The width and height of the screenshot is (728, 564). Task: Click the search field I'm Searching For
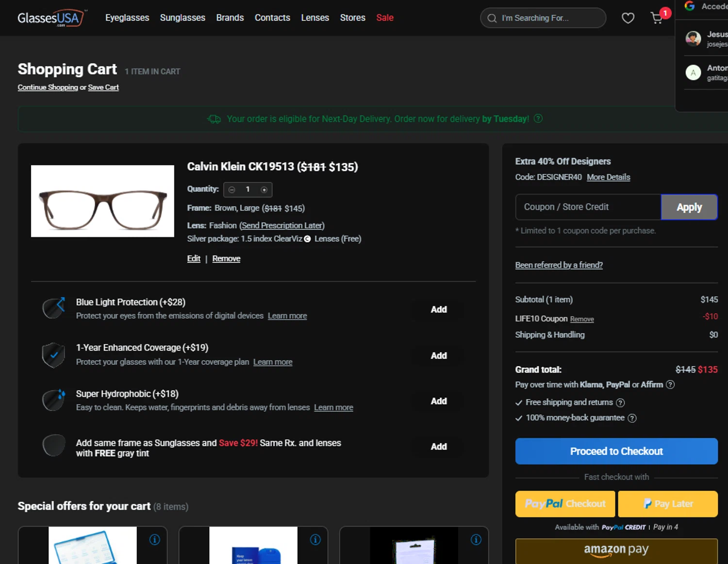coord(543,18)
